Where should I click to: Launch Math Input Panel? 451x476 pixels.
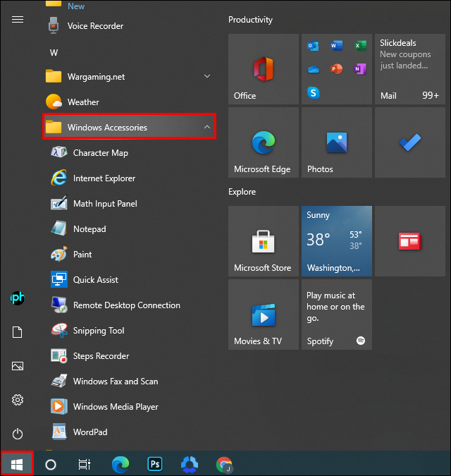tap(129, 203)
